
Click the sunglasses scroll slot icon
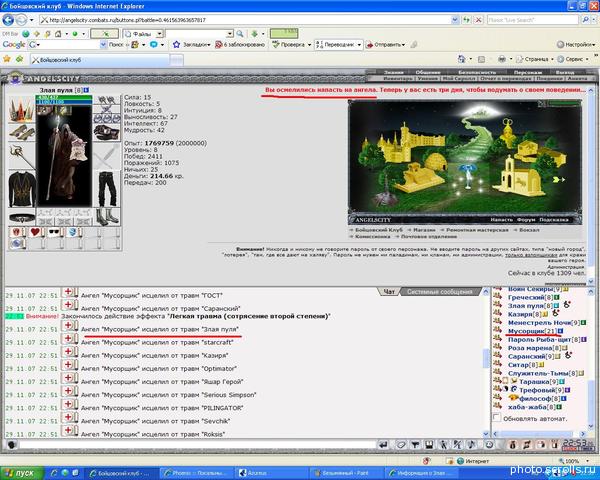[54, 232]
